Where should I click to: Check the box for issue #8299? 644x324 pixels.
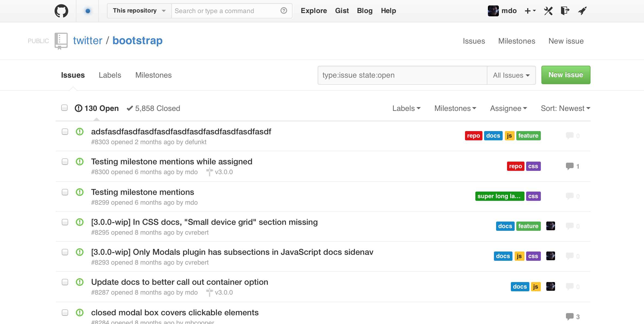65,192
